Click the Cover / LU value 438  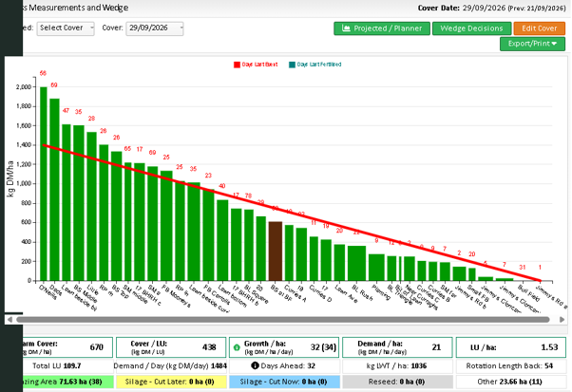click(209, 347)
